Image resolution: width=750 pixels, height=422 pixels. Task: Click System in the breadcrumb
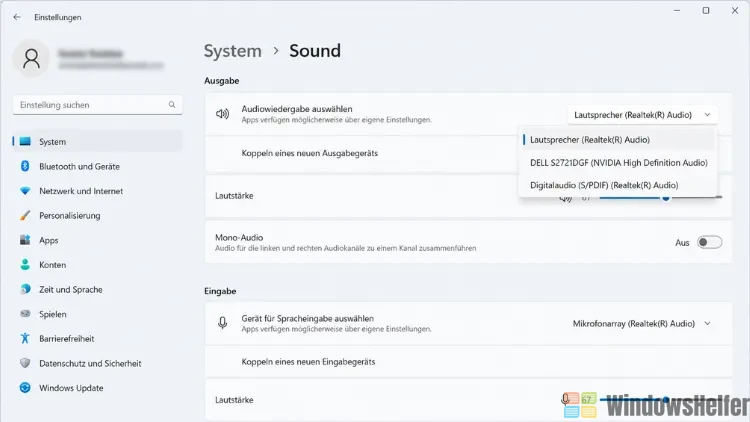point(233,51)
